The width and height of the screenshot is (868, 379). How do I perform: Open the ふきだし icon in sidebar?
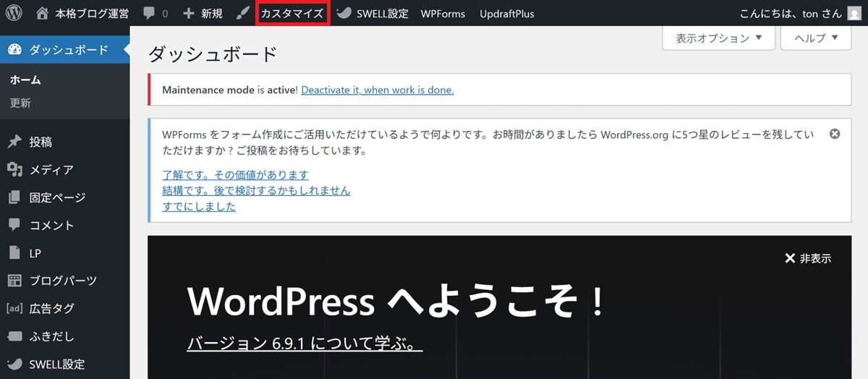14,336
